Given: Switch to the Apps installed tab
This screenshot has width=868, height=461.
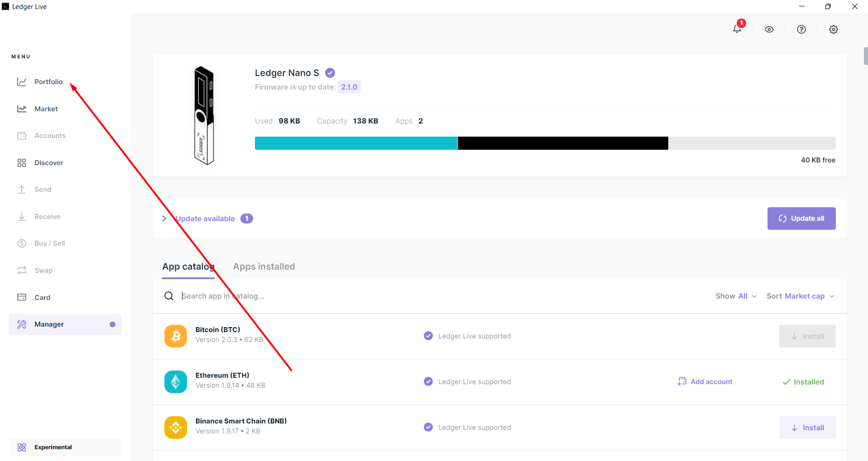Looking at the screenshot, I should point(264,267).
